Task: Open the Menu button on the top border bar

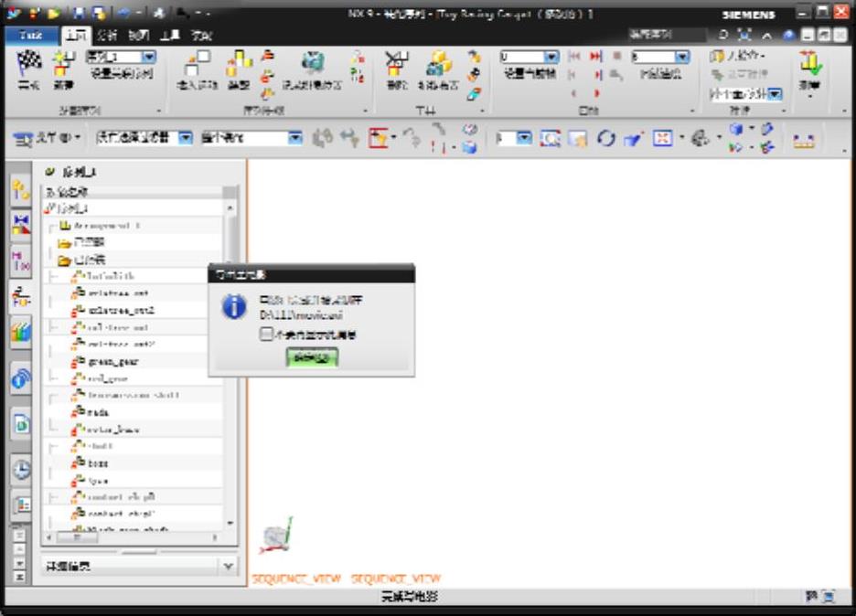Action: pyautogui.click(x=48, y=139)
